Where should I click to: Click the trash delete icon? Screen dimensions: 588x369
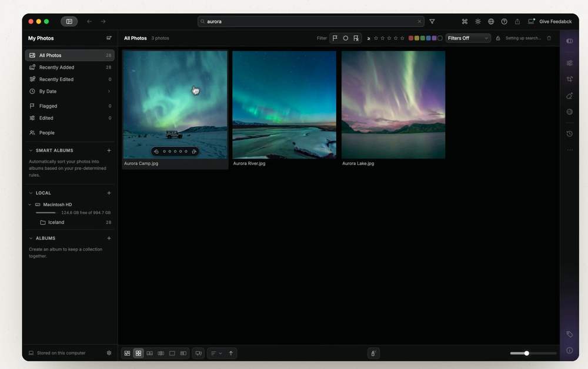pos(549,38)
